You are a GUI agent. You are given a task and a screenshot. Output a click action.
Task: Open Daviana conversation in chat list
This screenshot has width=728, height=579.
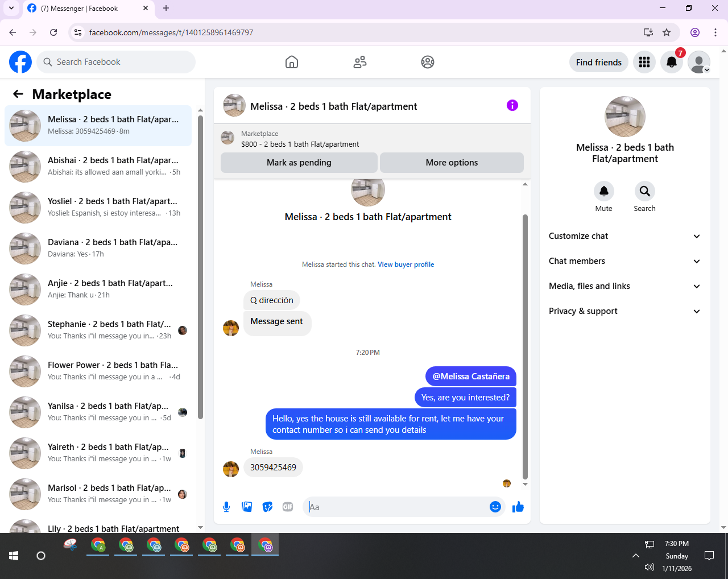pos(98,249)
